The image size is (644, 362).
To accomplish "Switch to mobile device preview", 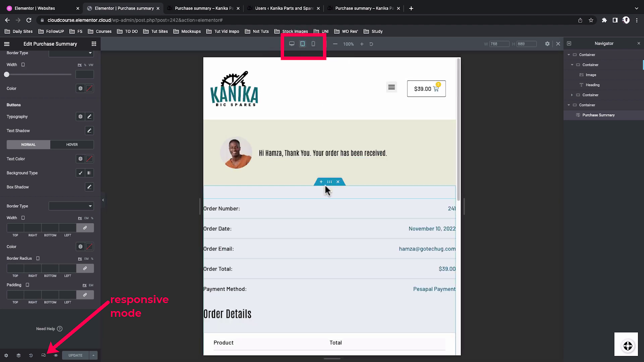I will pos(313,44).
